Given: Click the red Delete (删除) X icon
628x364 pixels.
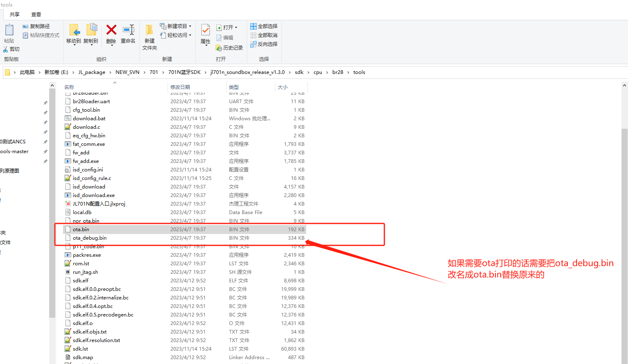Looking at the screenshot, I should 111,30.
